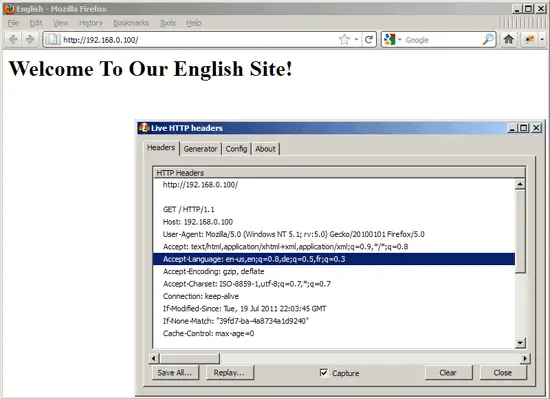Minimize the Firefox window
Viewport: 550px width, 399px height.
[517, 9]
